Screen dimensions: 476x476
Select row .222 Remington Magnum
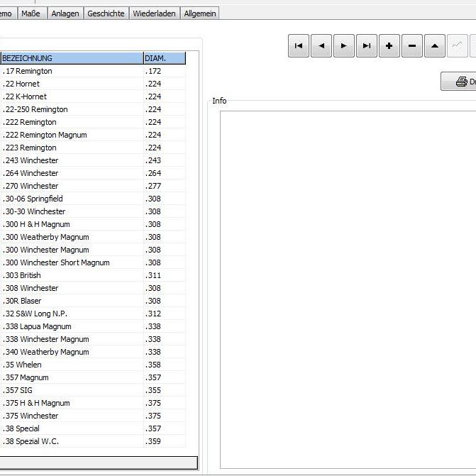point(93,135)
